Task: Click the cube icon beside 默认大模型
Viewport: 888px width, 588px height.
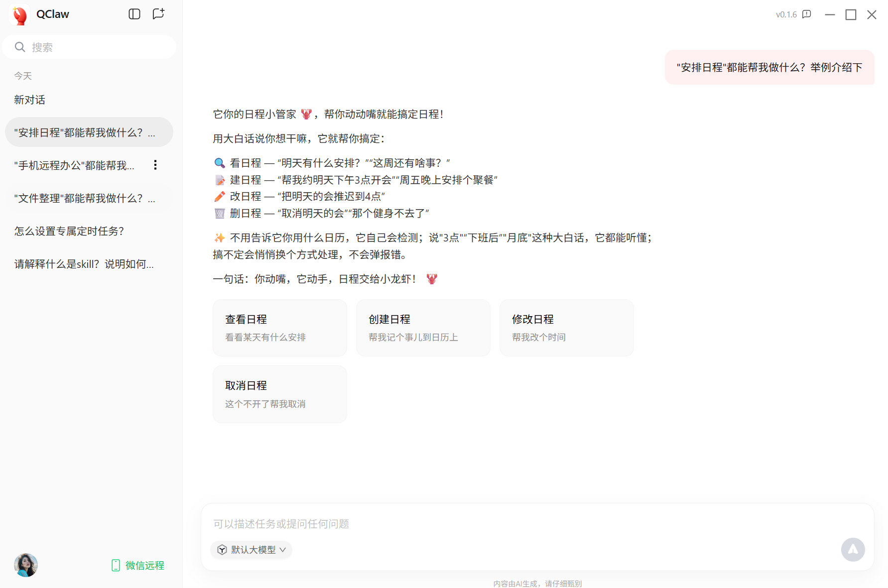Action: [x=222, y=550]
